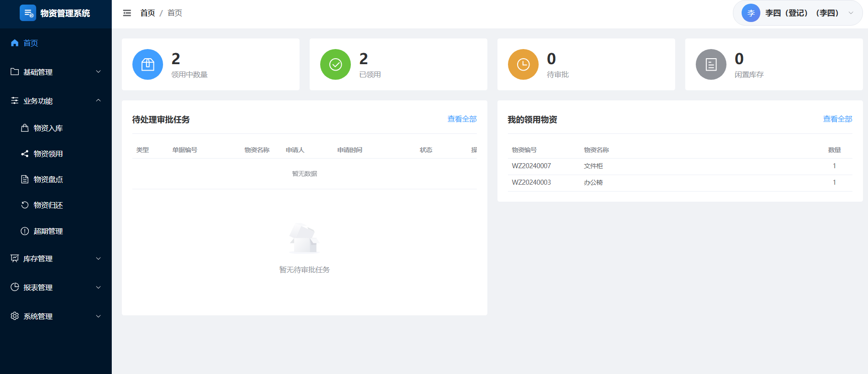The width and height of the screenshot is (868, 374).
Task: Click the blue box icon on 领用中数量 card
Action: point(147,64)
